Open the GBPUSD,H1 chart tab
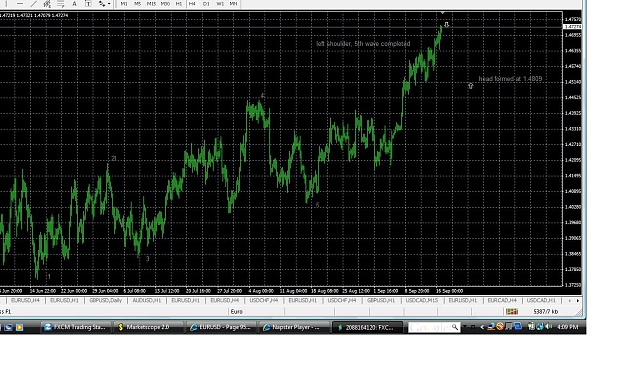 click(x=381, y=300)
